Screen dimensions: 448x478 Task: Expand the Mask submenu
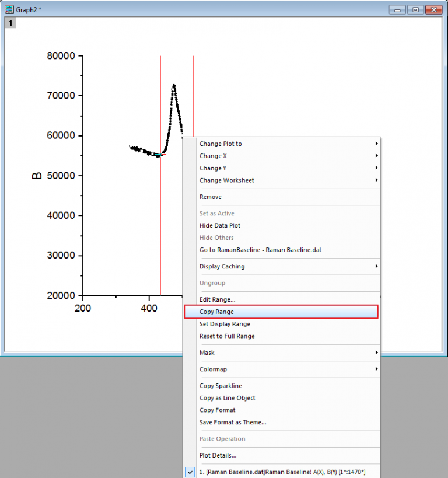[282, 353]
